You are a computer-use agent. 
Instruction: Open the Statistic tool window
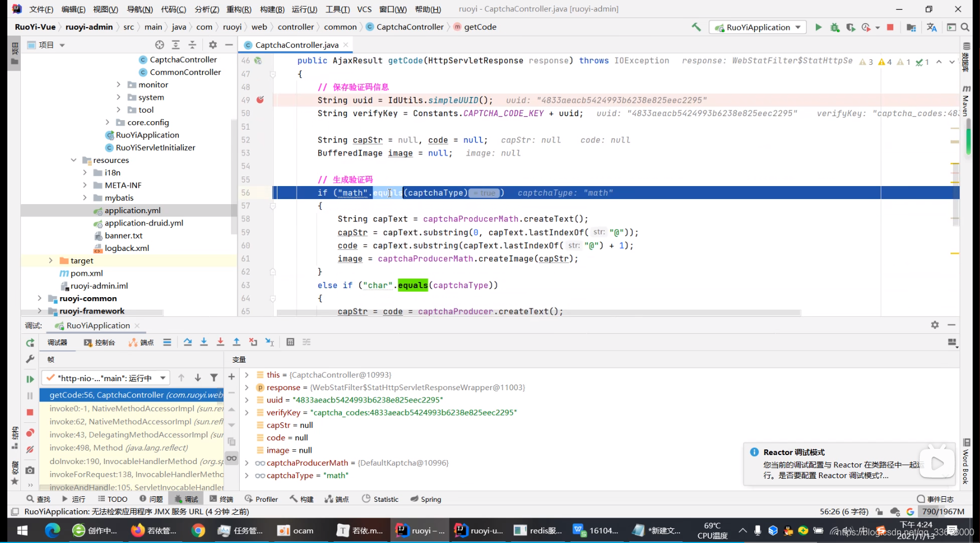click(x=380, y=499)
